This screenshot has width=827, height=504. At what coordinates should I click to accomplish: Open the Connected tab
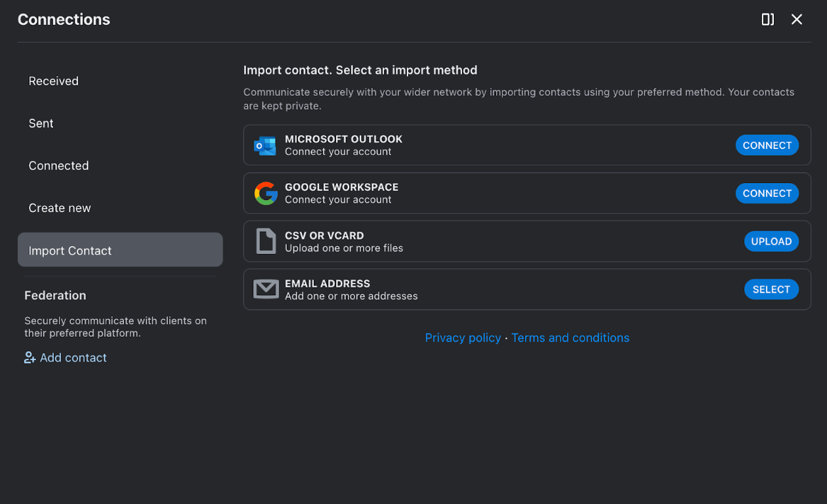pyautogui.click(x=120, y=166)
